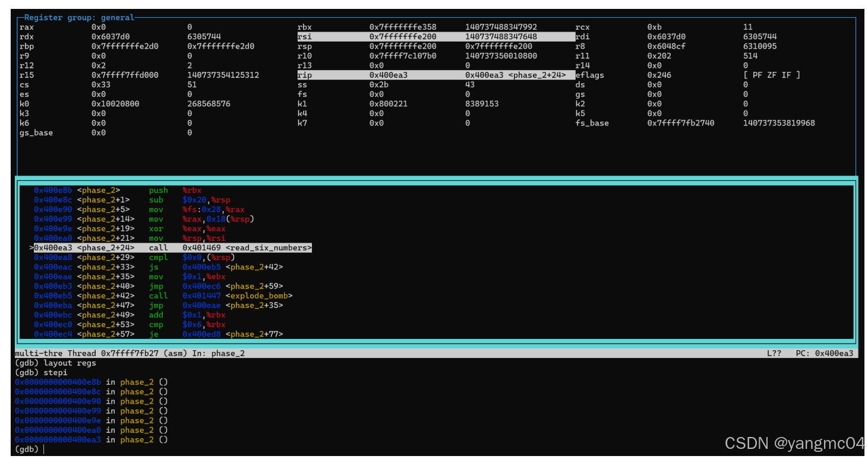Click the push %rbx instruction at 0x400e8b
The image size is (868, 459).
tap(118, 190)
